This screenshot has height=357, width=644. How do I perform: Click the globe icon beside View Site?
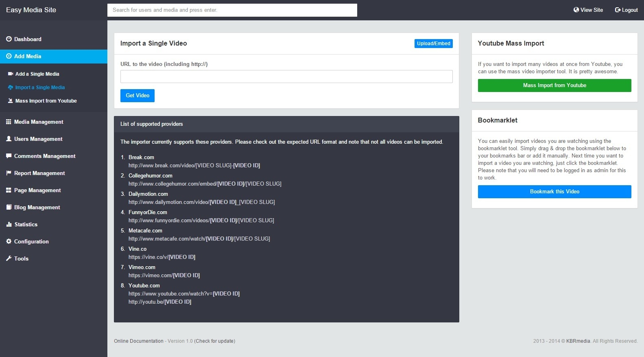pos(576,10)
